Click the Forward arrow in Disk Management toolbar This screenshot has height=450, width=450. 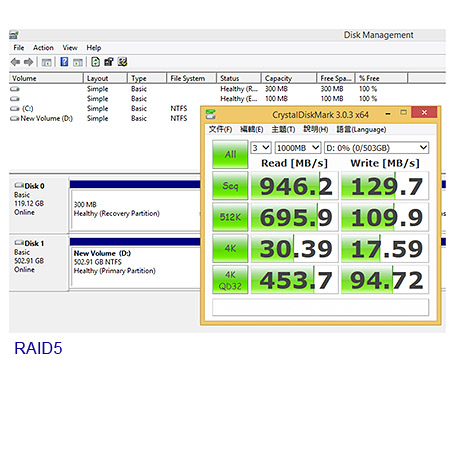pyautogui.click(x=28, y=62)
